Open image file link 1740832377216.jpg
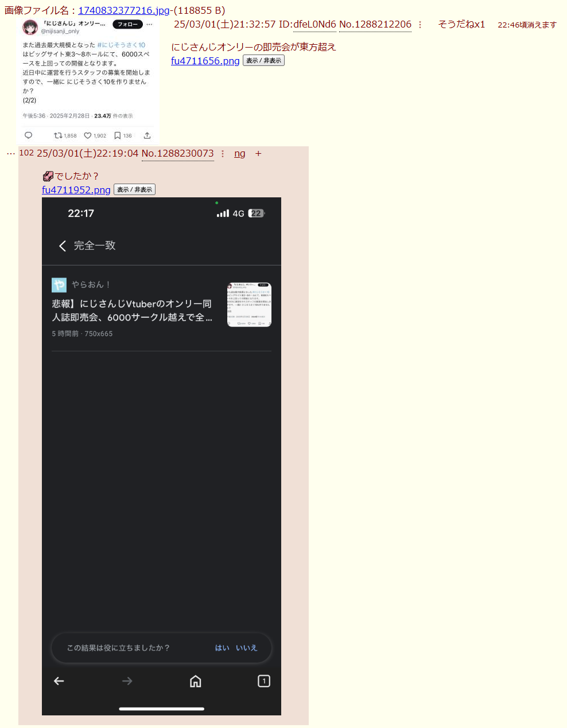 (124, 10)
